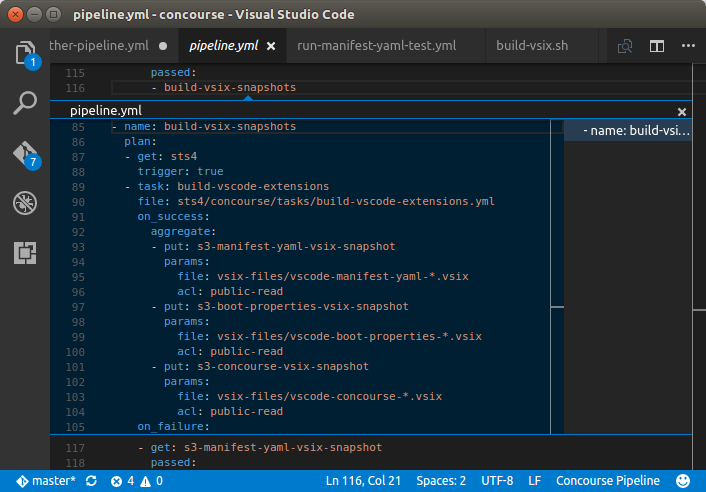
Task: Click the synchronize changes icon in the status bar
Action: (x=91, y=481)
